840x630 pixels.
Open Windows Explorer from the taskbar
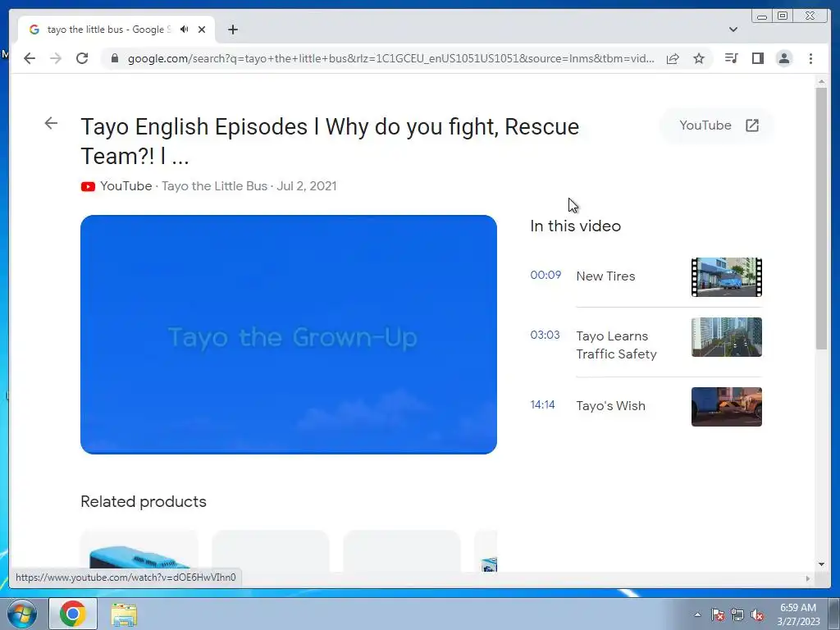tap(124, 614)
